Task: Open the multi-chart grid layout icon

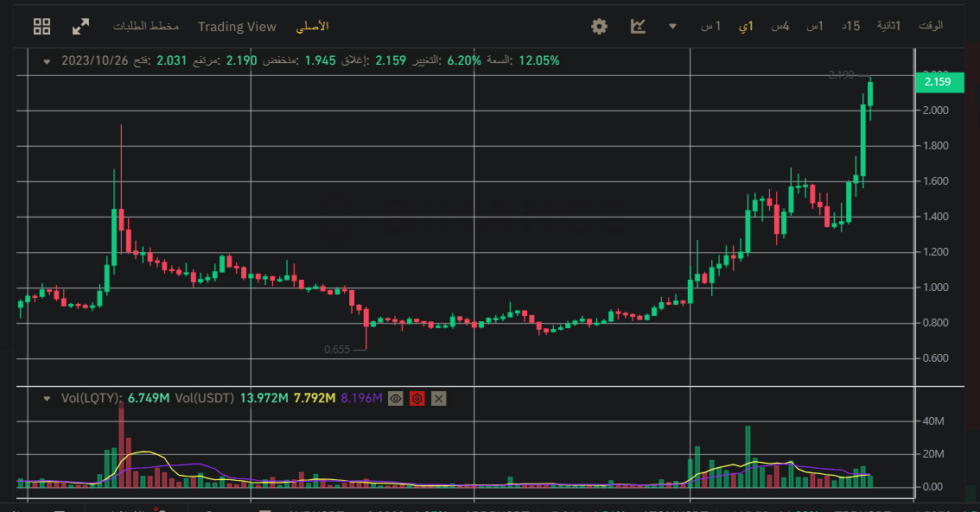Action: click(x=41, y=26)
